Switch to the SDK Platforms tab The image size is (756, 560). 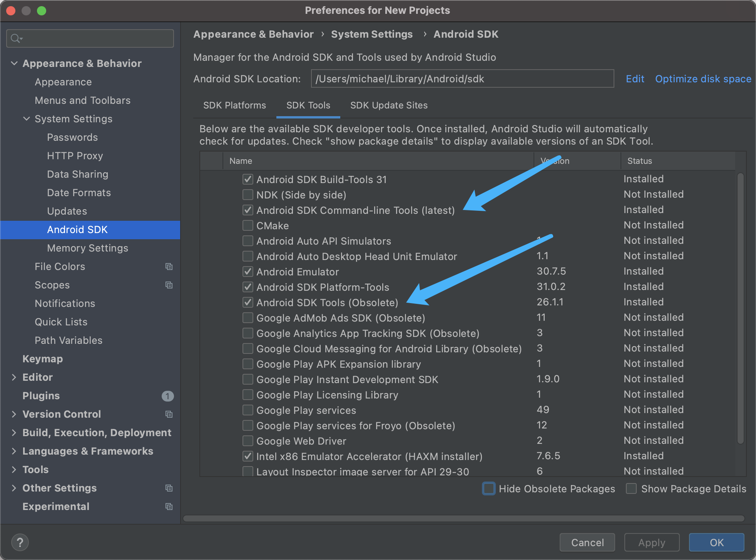click(234, 105)
